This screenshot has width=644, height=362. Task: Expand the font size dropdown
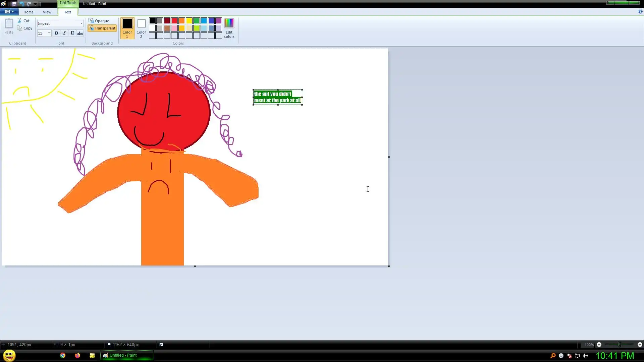(x=49, y=33)
